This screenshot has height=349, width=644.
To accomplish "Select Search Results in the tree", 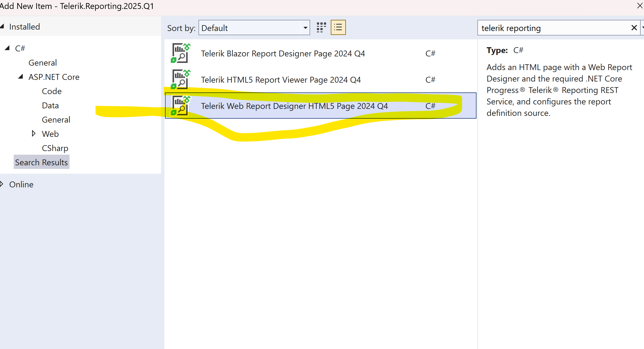I will click(x=41, y=162).
